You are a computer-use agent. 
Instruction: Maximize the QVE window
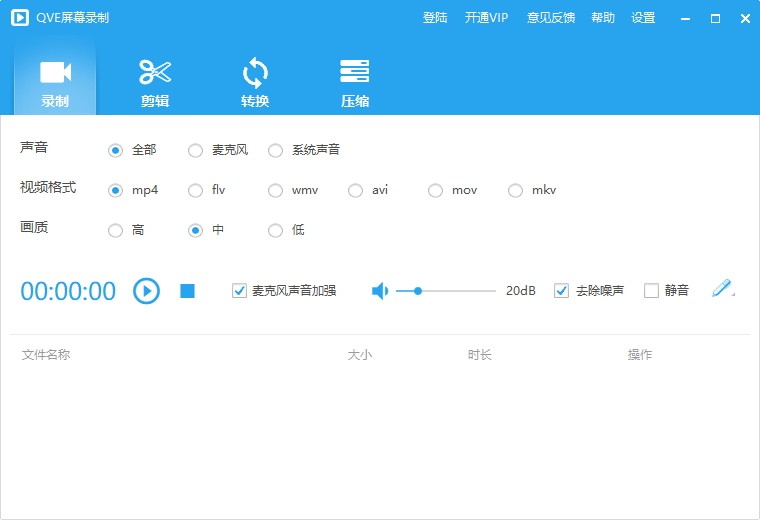click(x=715, y=19)
